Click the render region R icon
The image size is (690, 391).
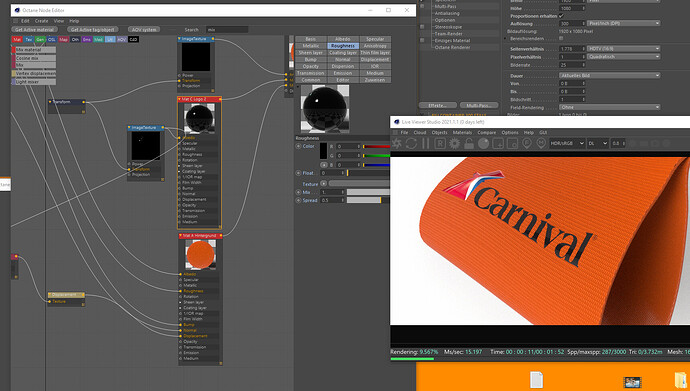440,143
